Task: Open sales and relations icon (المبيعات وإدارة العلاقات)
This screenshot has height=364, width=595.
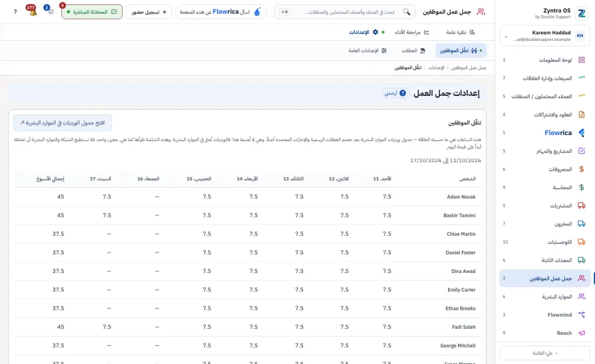Action: point(581,78)
